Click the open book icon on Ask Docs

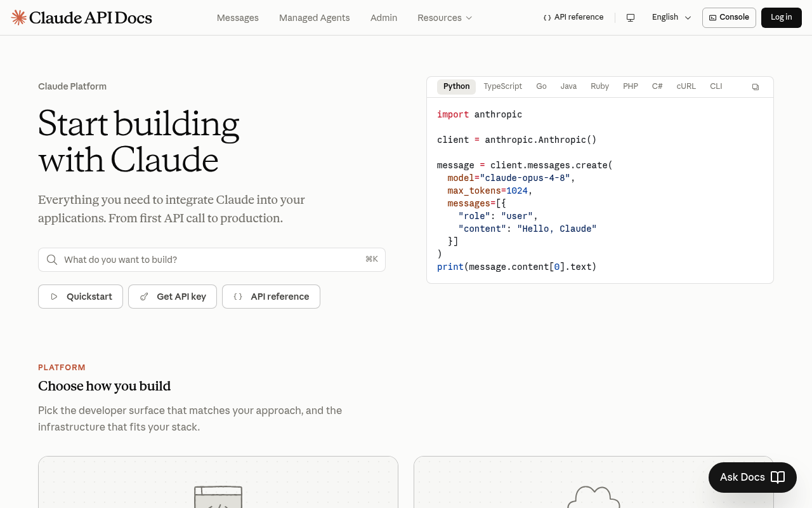(x=778, y=478)
